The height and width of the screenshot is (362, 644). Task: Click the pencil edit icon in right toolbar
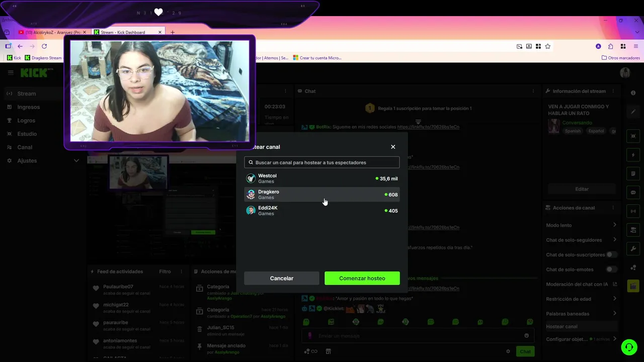pyautogui.click(x=633, y=112)
